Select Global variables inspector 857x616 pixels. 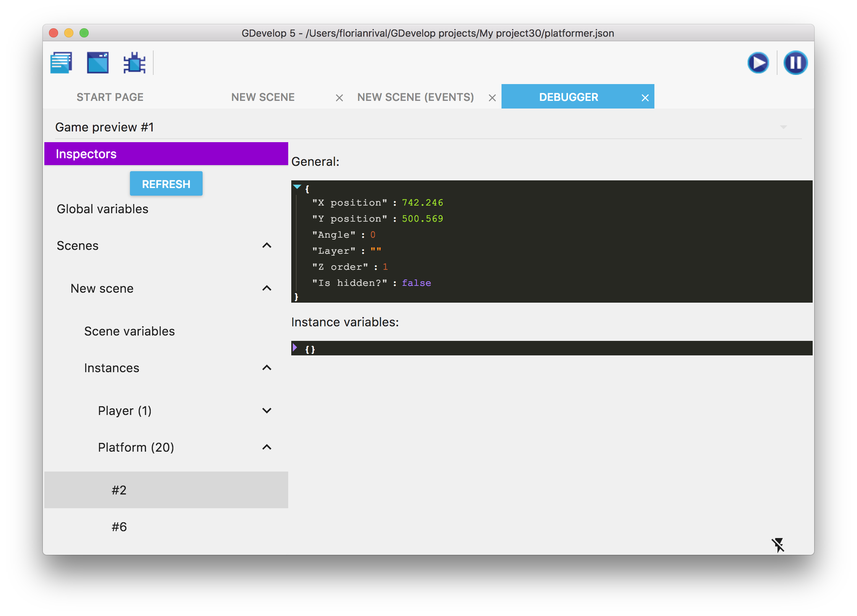[102, 209]
